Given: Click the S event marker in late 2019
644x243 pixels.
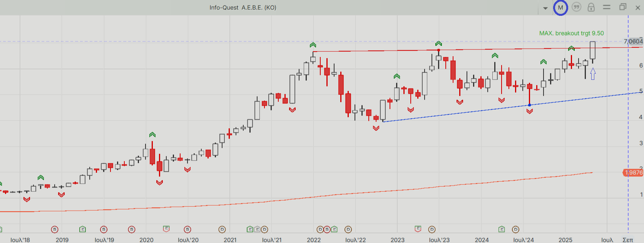Looking at the screenshot, I should click(132, 229).
